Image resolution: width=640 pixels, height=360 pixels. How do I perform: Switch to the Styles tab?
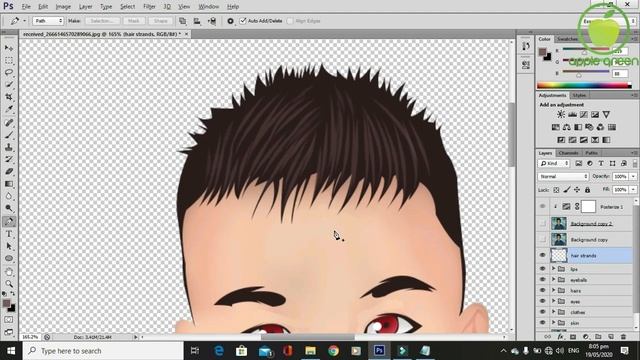[579, 95]
